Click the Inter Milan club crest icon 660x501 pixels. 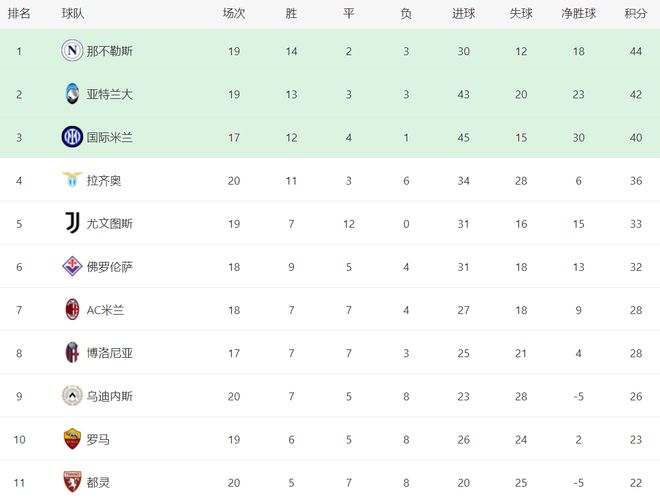coord(72,137)
